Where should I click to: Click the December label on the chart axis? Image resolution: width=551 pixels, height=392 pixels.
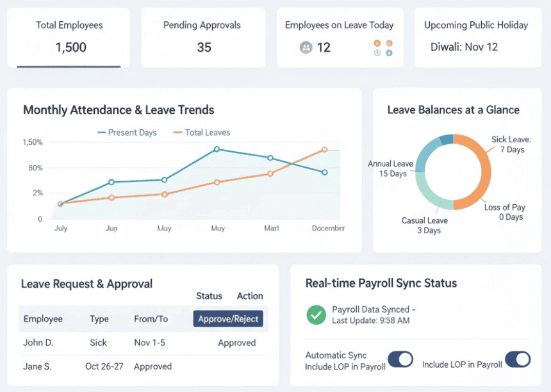click(328, 227)
